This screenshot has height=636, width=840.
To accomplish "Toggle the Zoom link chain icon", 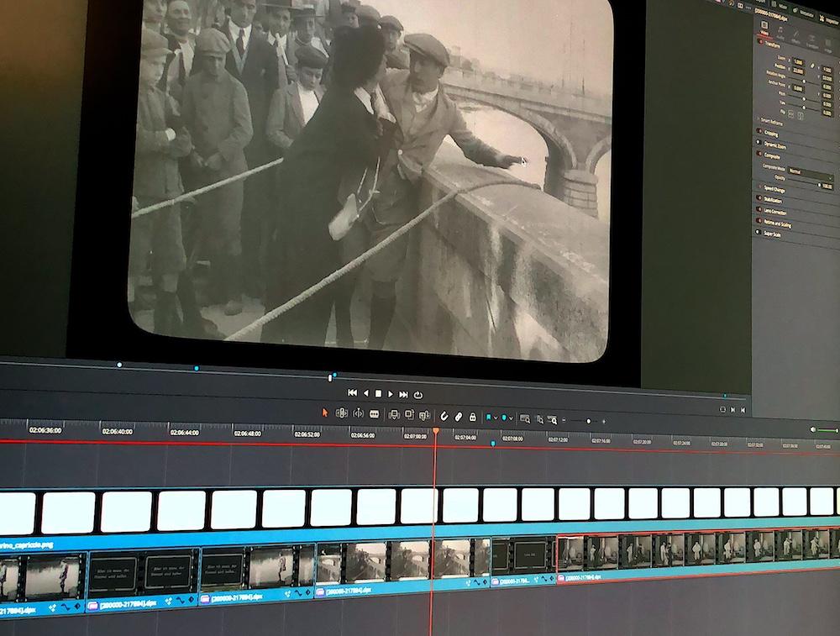I will coord(812,66).
